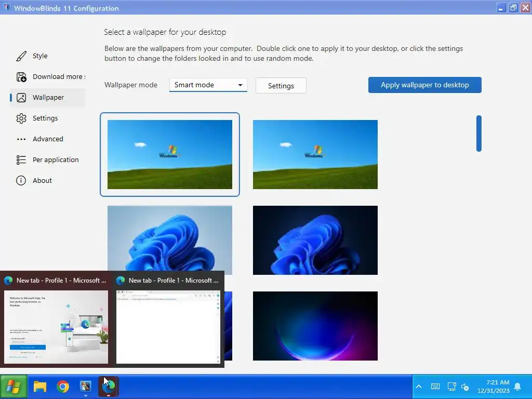The height and width of the screenshot is (399, 532).
Task: Minimize the WindowBlinds window
Action: click(x=501, y=7)
